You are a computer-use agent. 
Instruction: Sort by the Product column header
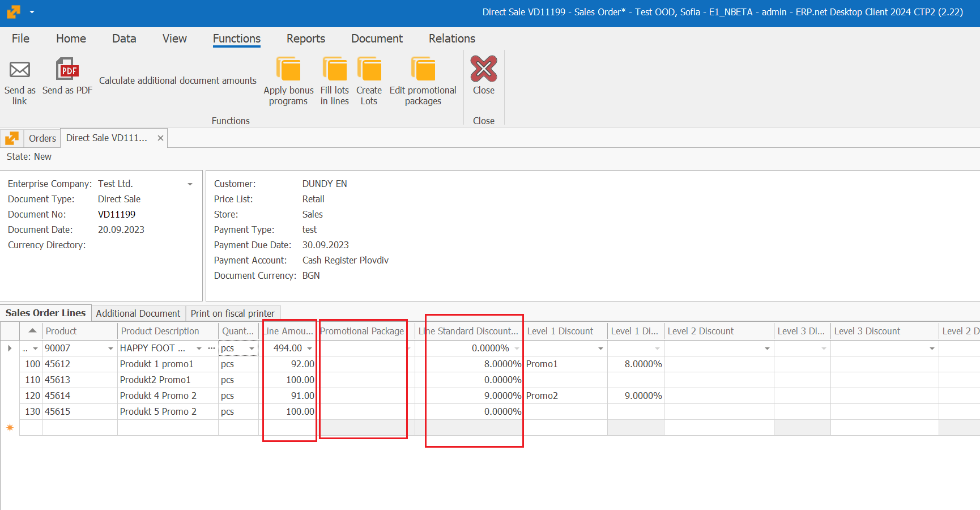click(80, 331)
